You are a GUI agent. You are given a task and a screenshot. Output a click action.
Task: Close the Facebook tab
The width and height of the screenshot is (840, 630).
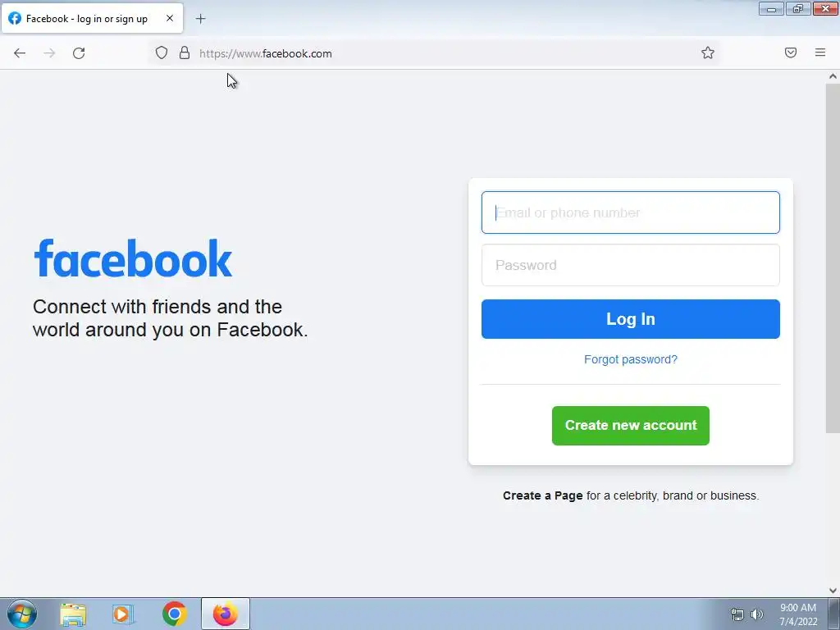coord(170,18)
